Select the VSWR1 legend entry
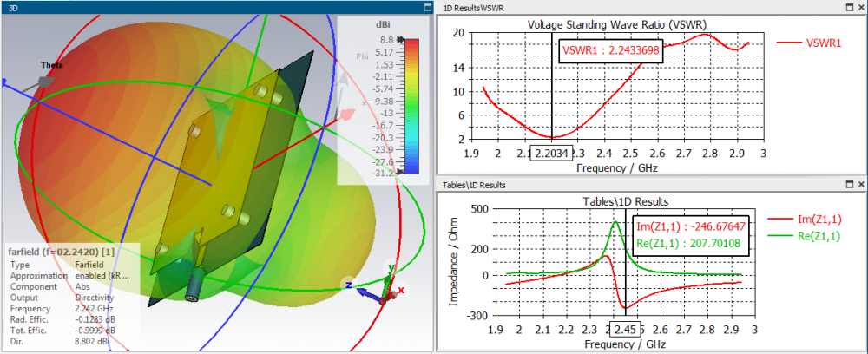The height and width of the screenshot is (354, 868). pos(809,43)
